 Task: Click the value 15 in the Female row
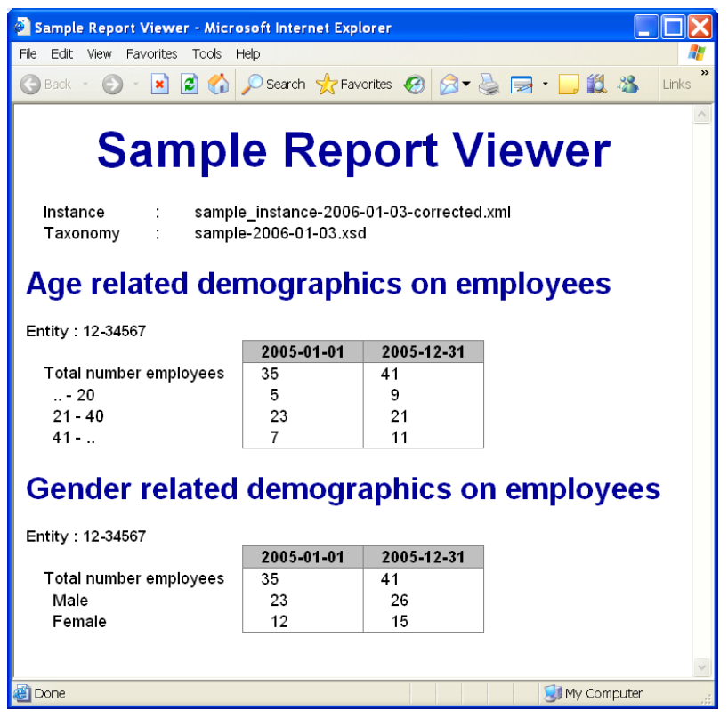pyautogui.click(x=400, y=621)
